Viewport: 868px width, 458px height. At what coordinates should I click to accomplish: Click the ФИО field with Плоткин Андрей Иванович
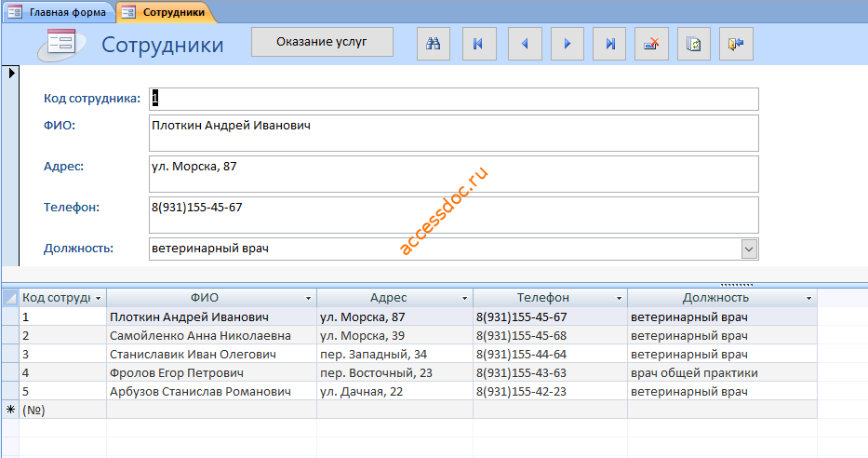tap(453, 133)
